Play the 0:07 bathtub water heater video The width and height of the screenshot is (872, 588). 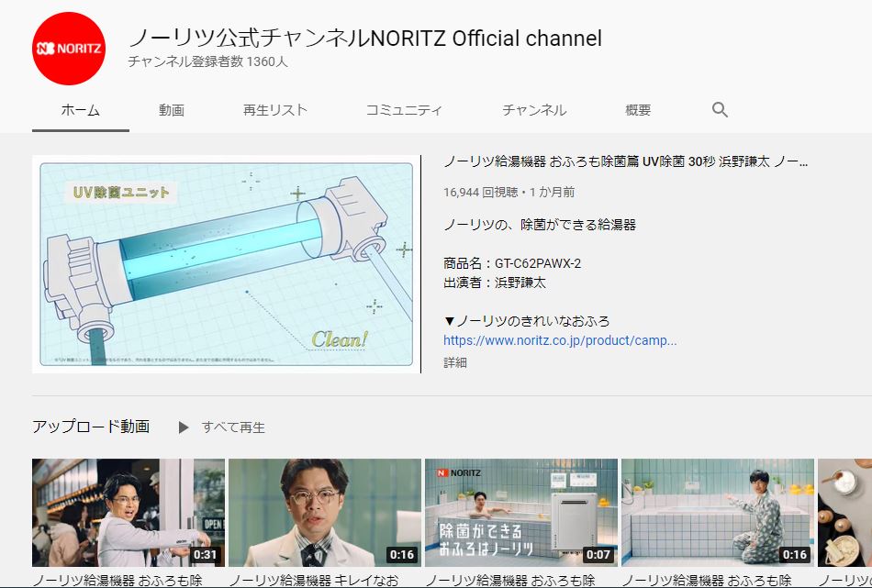[x=521, y=512]
